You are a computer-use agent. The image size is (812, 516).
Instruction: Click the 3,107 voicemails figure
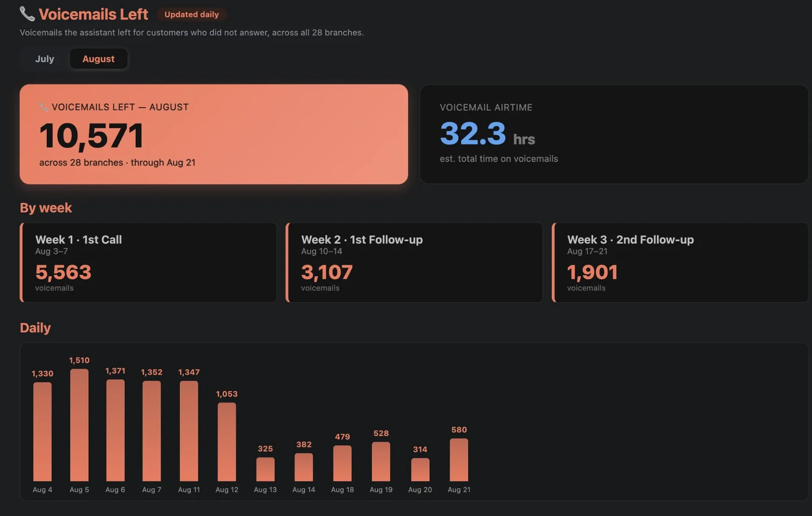[x=327, y=272]
